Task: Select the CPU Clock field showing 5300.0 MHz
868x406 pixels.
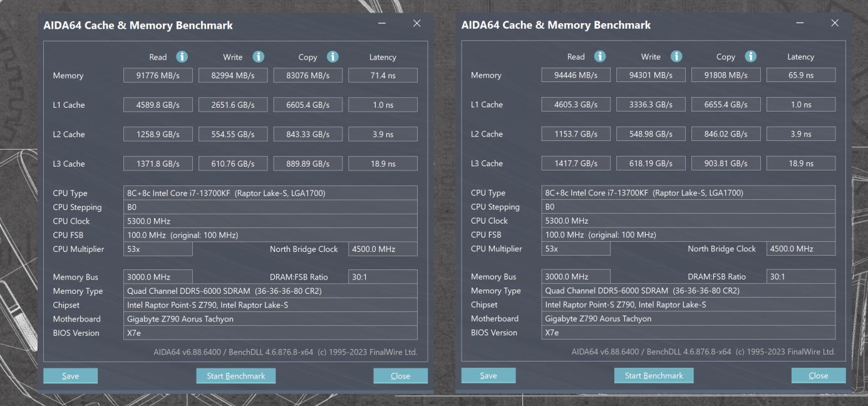Action: 269,221
